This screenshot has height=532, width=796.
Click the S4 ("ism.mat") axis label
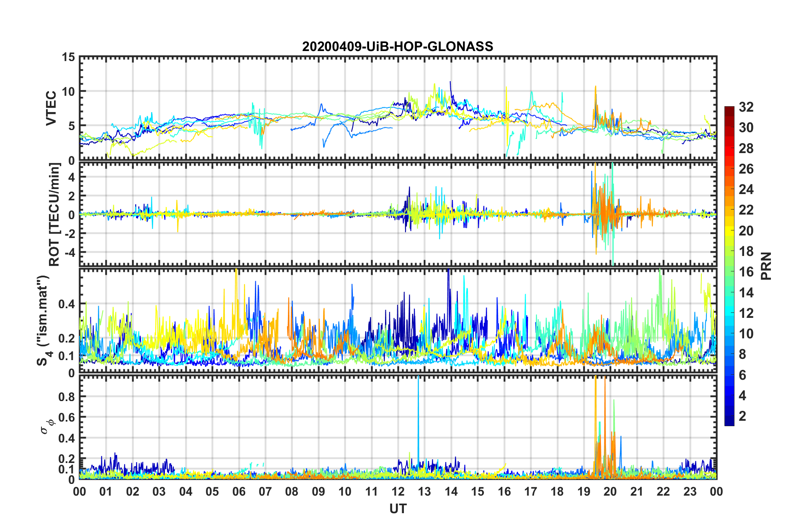[x=44, y=321]
